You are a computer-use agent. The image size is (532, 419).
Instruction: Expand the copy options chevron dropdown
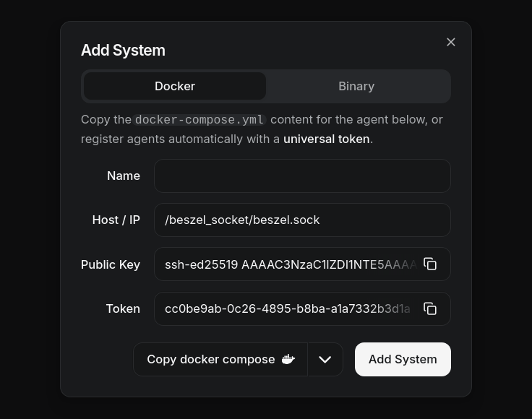(325, 360)
